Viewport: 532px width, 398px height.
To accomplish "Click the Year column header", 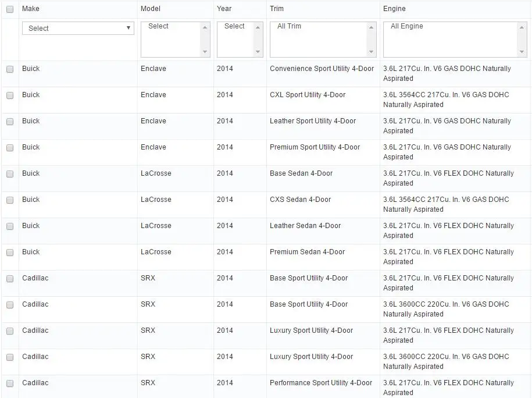I will tap(224, 9).
